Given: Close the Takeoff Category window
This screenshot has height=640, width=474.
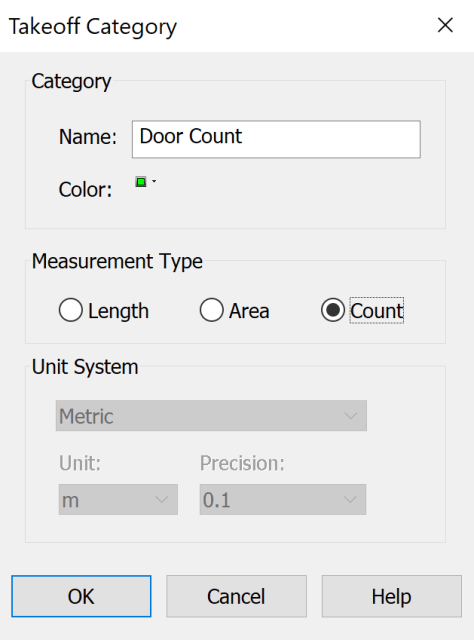Looking at the screenshot, I should (x=445, y=25).
